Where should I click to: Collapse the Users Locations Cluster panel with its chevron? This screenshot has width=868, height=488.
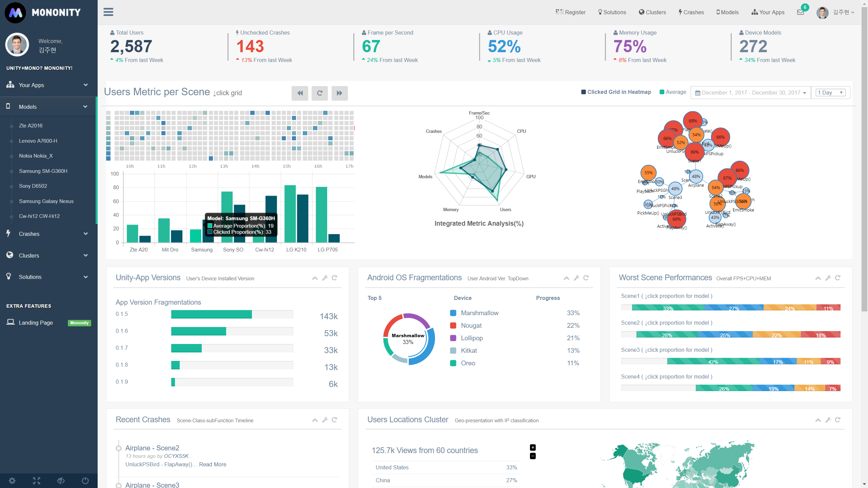pyautogui.click(x=818, y=420)
